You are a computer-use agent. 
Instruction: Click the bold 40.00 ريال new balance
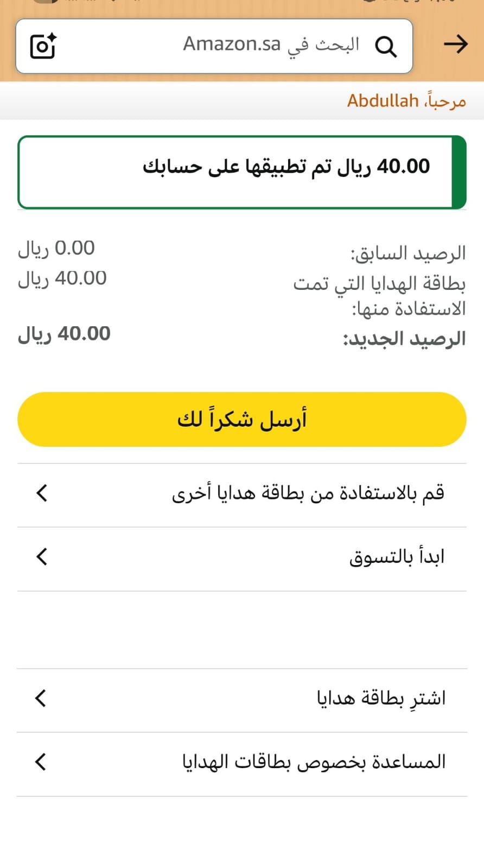(64, 333)
